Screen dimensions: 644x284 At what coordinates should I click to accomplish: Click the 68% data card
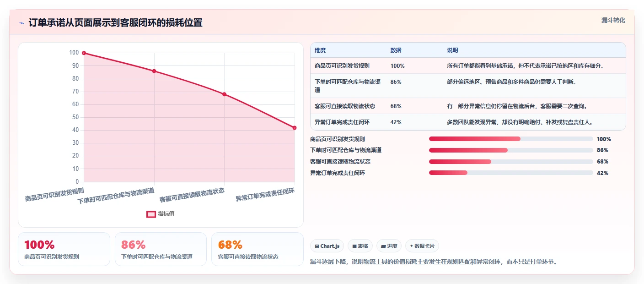click(258, 249)
